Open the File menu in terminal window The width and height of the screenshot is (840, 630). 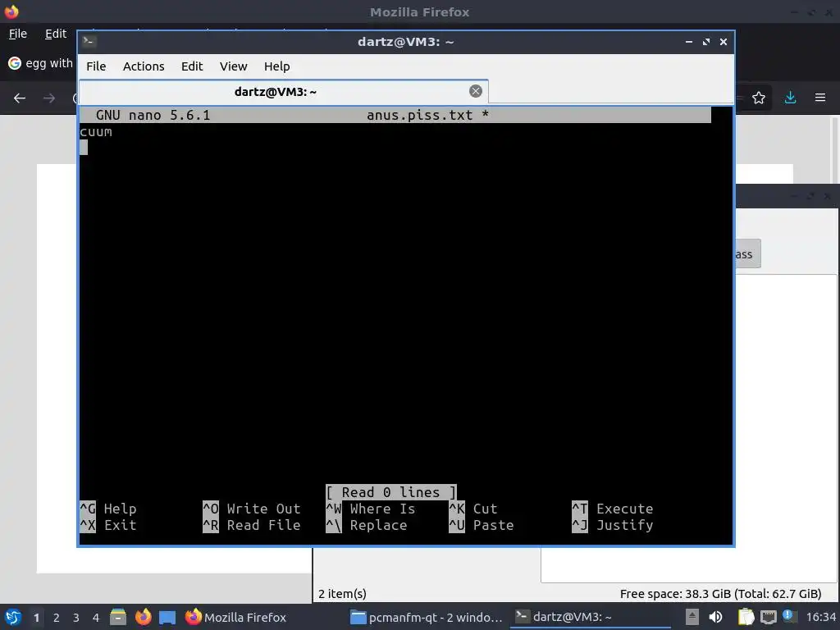(x=96, y=66)
